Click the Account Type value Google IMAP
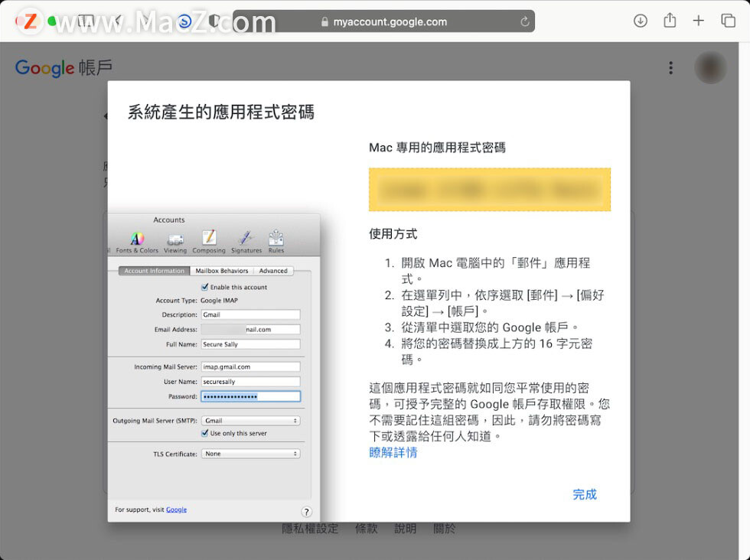 tap(219, 301)
